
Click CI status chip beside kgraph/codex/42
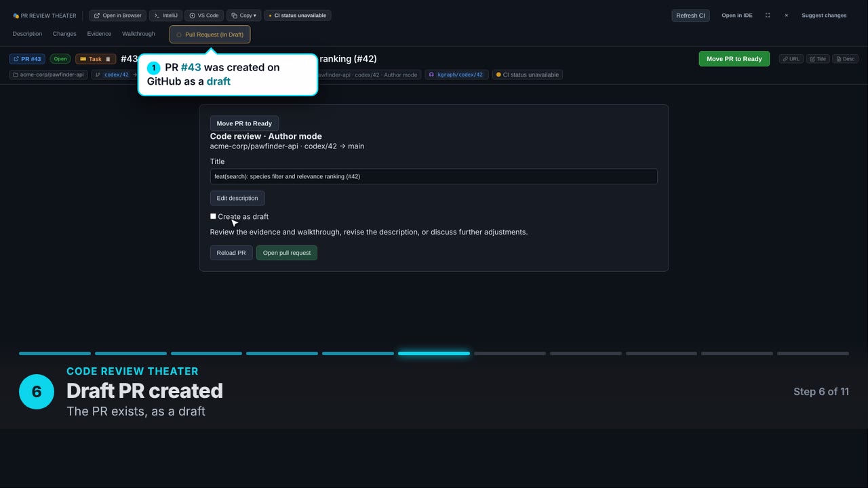(527, 75)
